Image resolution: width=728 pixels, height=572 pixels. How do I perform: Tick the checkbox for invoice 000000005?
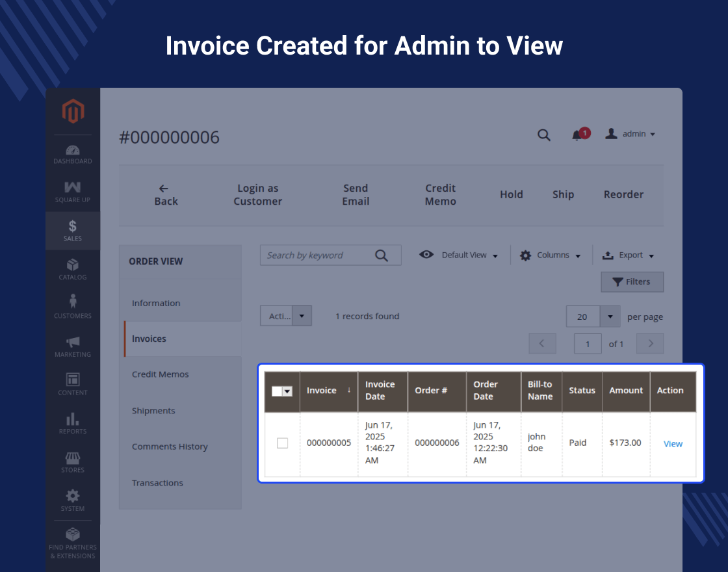282,443
